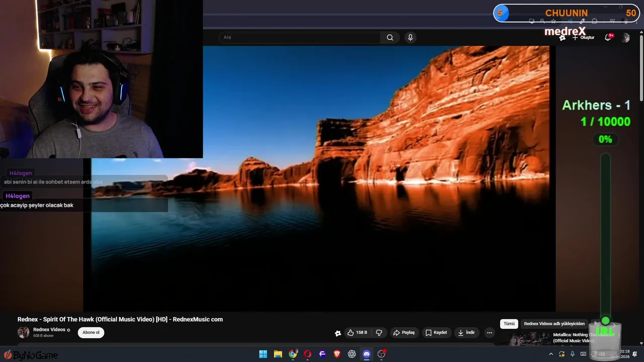Screen dimensions: 644x362
Task: Open the Rednex Videos channel name
Action: (x=49, y=330)
